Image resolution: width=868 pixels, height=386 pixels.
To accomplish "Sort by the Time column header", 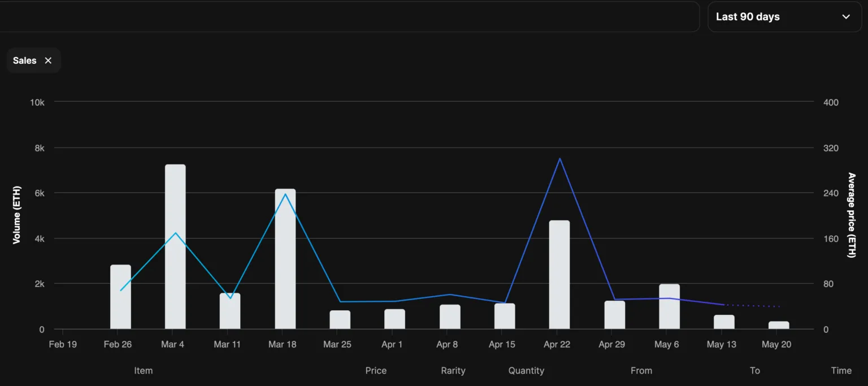I will coord(841,371).
